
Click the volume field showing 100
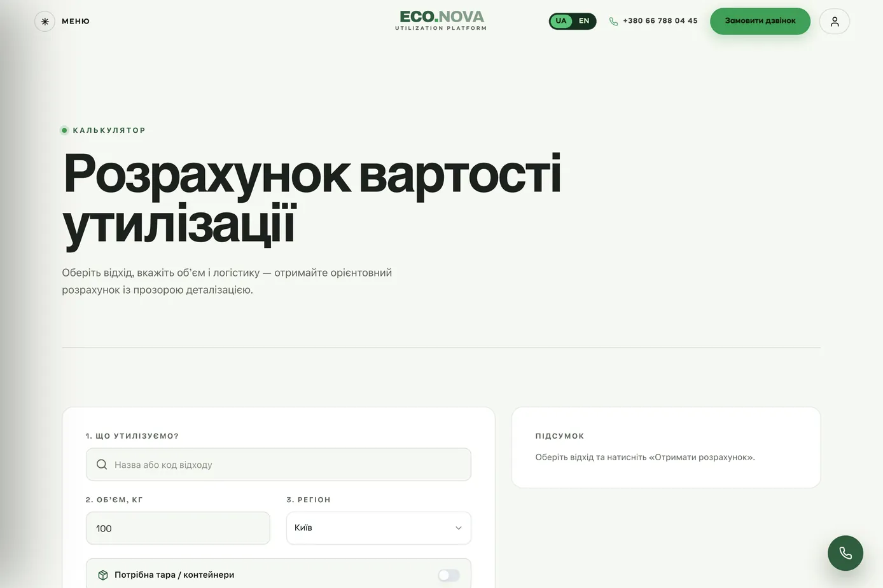tap(178, 528)
